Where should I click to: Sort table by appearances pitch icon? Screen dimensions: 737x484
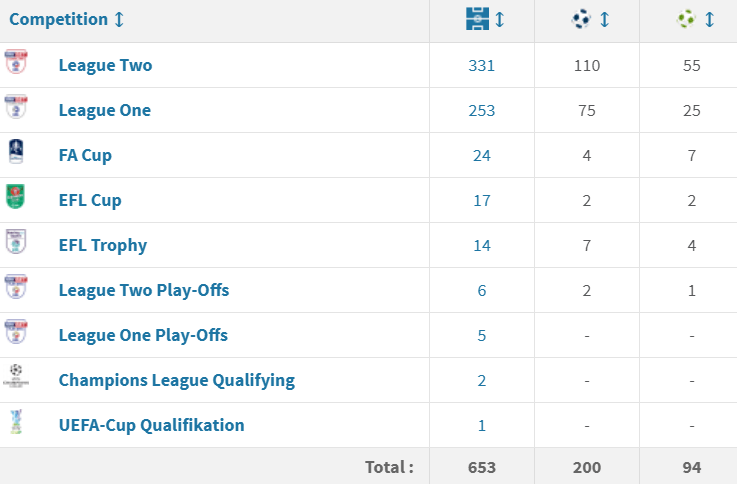478,19
